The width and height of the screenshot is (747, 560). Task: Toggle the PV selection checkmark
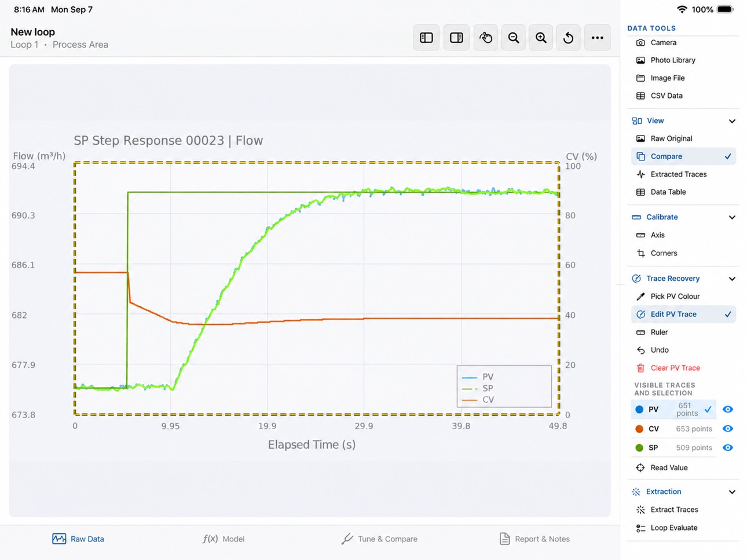coord(708,409)
